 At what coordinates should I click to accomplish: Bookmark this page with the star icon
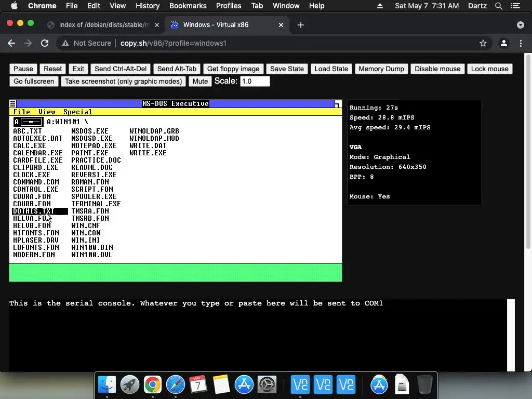(483, 43)
